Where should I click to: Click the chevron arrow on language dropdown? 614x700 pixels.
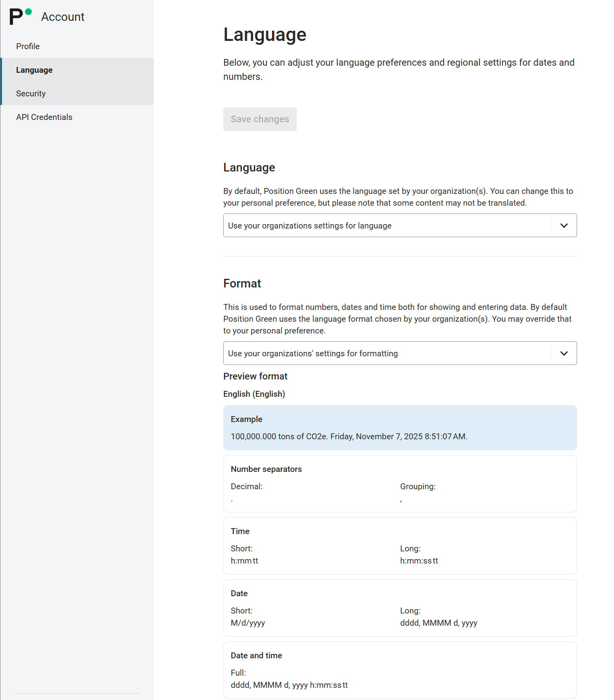click(x=564, y=226)
